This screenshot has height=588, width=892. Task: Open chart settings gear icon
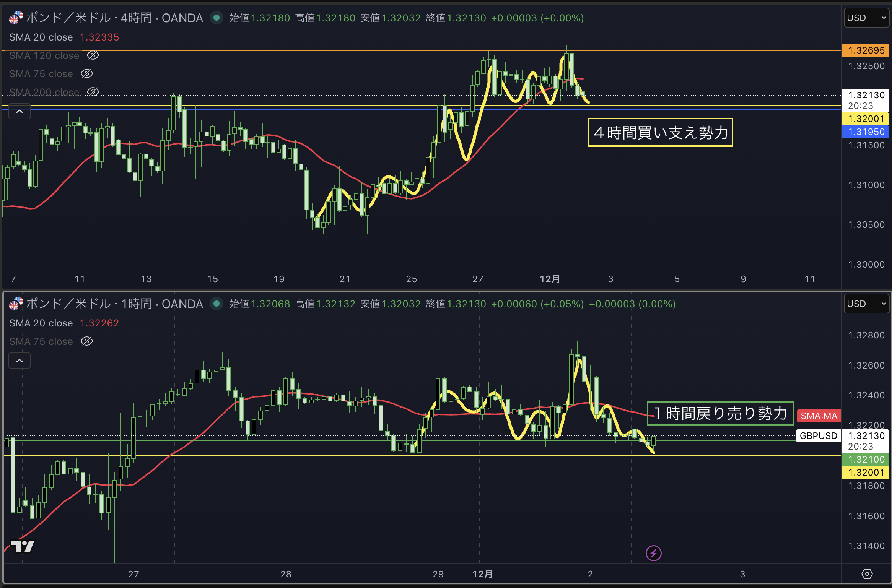(867, 574)
